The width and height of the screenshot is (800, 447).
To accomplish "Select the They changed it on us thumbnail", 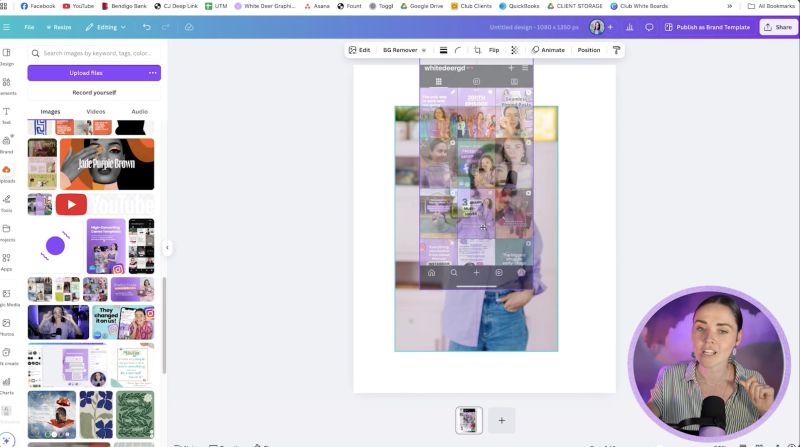I will coord(123,322).
